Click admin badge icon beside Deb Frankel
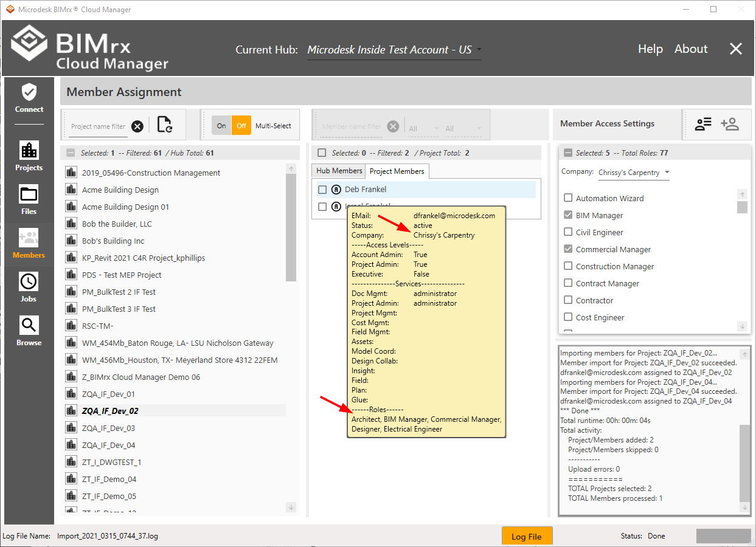This screenshot has height=547, width=756. [x=336, y=190]
